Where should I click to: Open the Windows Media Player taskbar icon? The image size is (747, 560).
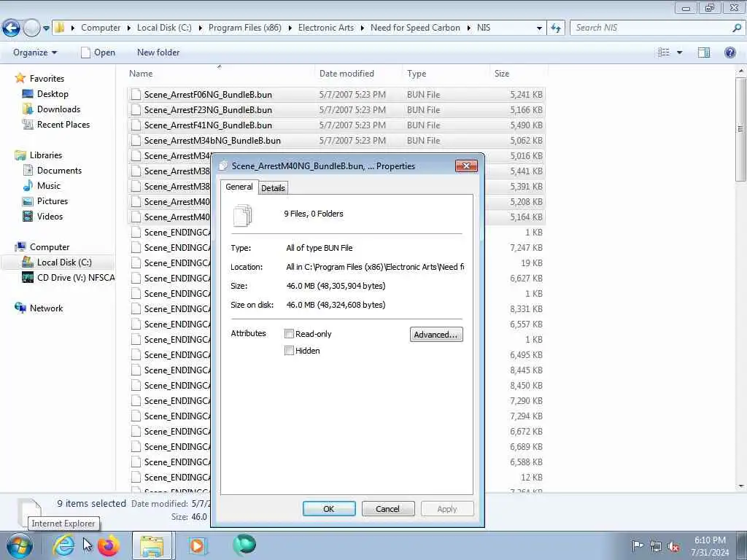197,545
